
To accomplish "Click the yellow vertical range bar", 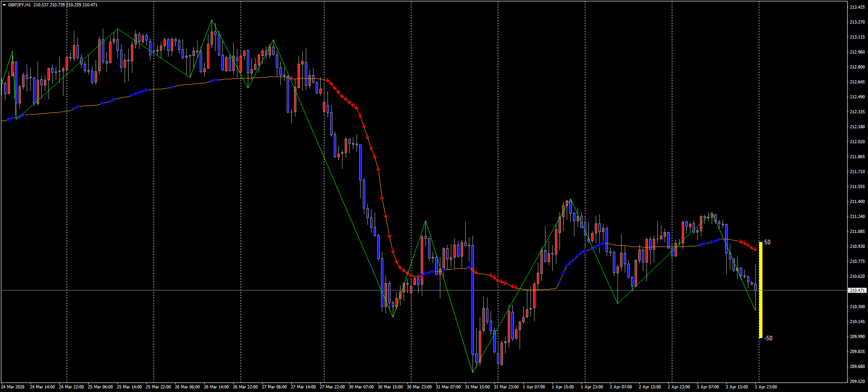I will (x=761, y=290).
